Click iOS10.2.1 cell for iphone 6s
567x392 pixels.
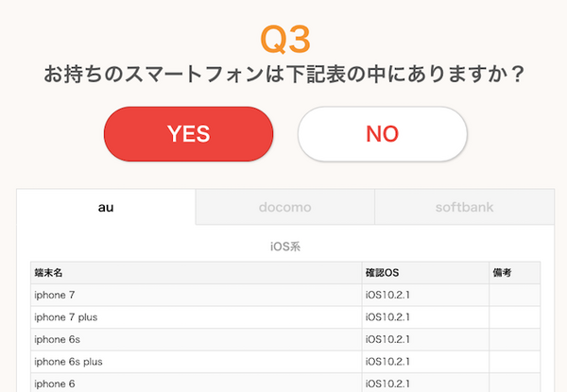point(387,339)
